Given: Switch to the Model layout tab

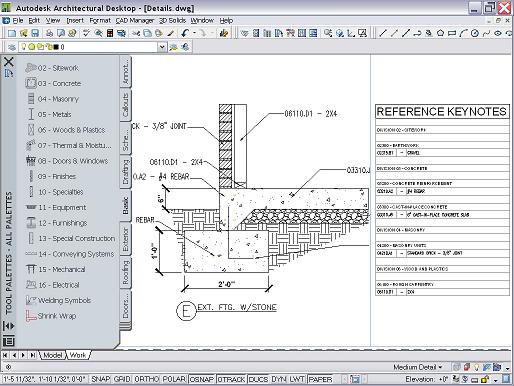Looking at the screenshot, I should tap(53, 355).
